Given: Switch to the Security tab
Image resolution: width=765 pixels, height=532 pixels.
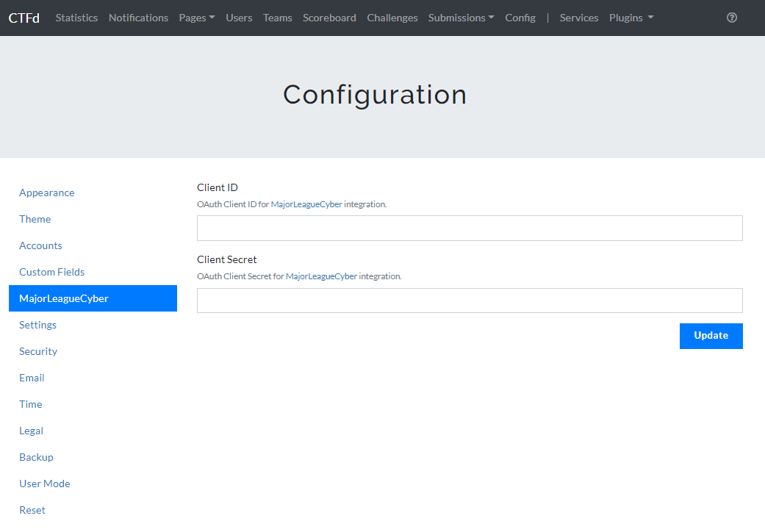Looking at the screenshot, I should point(38,351).
